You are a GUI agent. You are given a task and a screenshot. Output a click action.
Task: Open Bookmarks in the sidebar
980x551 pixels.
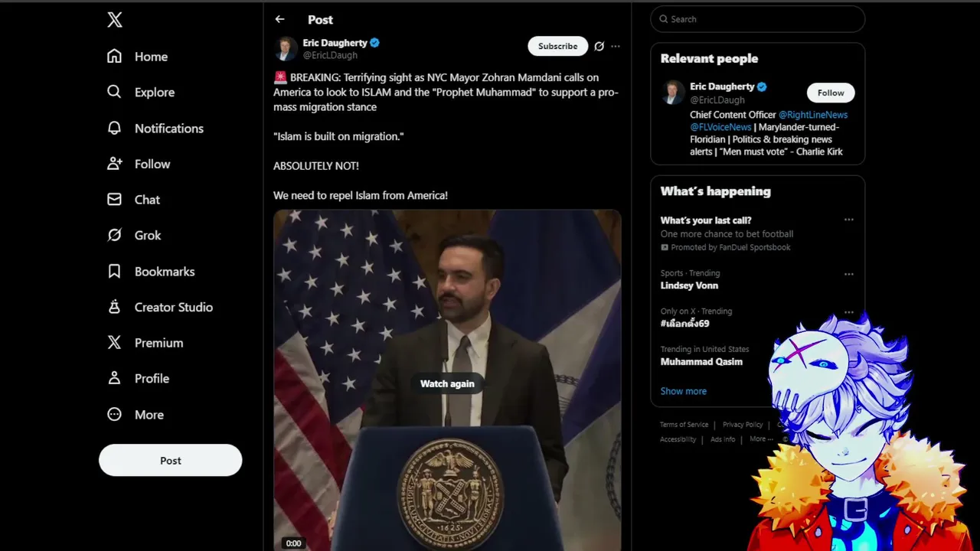point(151,271)
